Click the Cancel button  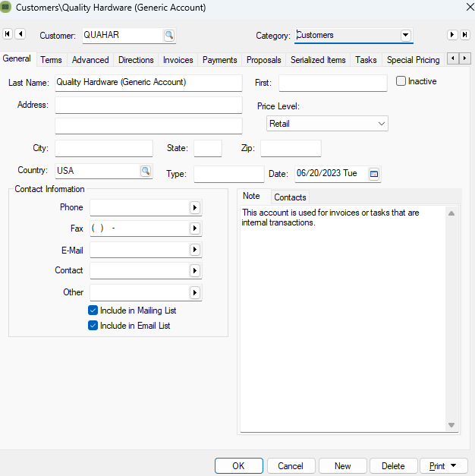(x=291, y=465)
